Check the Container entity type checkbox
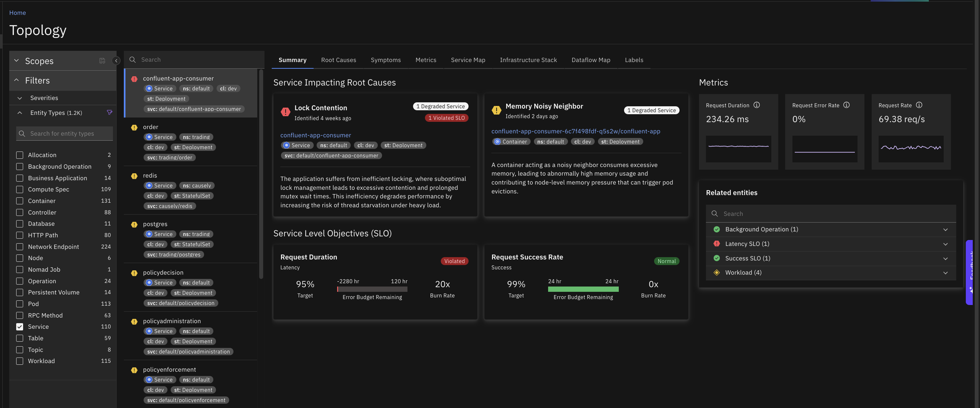This screenshot has height=408, width=980. (x=20, y=201)
